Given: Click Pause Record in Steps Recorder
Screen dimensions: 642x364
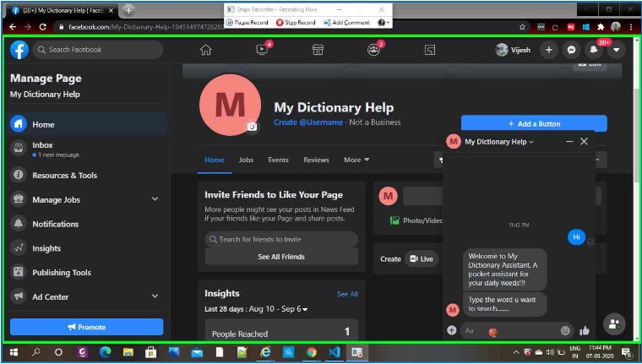Looking at the screenshot, I should click(248, 23).
